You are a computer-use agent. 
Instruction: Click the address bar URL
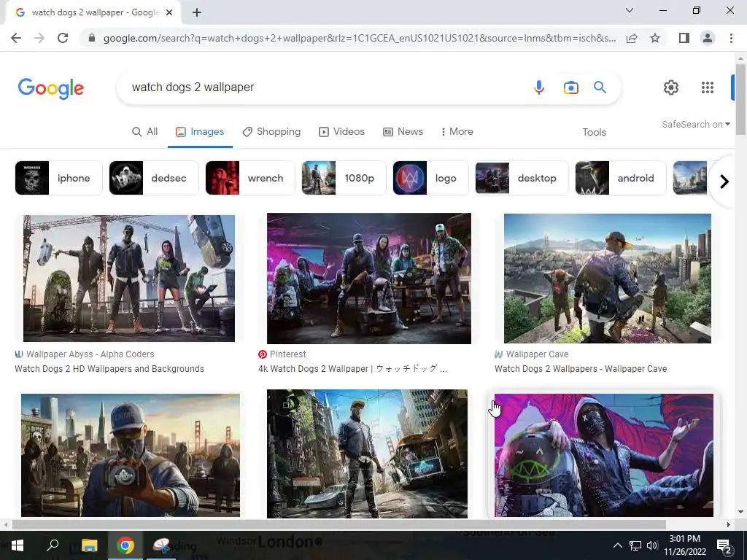360,38
